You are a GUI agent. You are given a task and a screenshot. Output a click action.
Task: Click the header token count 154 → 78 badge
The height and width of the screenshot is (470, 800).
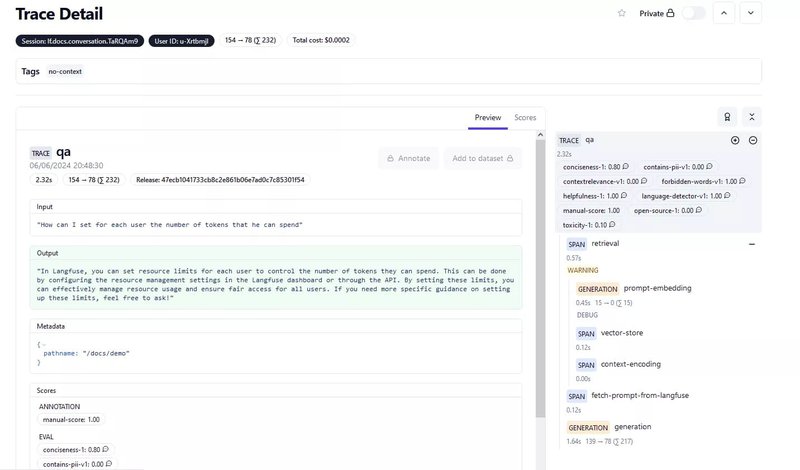pyautogui.click(x=251, y=40)
